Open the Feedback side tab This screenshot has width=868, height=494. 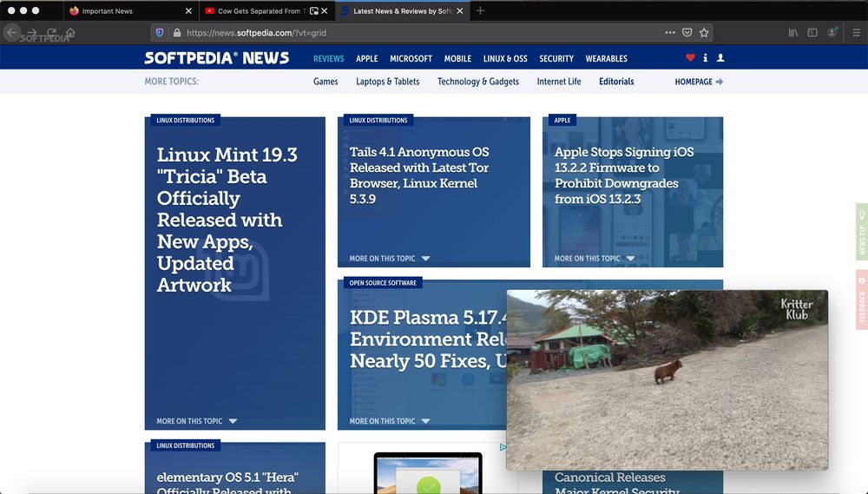[862, 299]
